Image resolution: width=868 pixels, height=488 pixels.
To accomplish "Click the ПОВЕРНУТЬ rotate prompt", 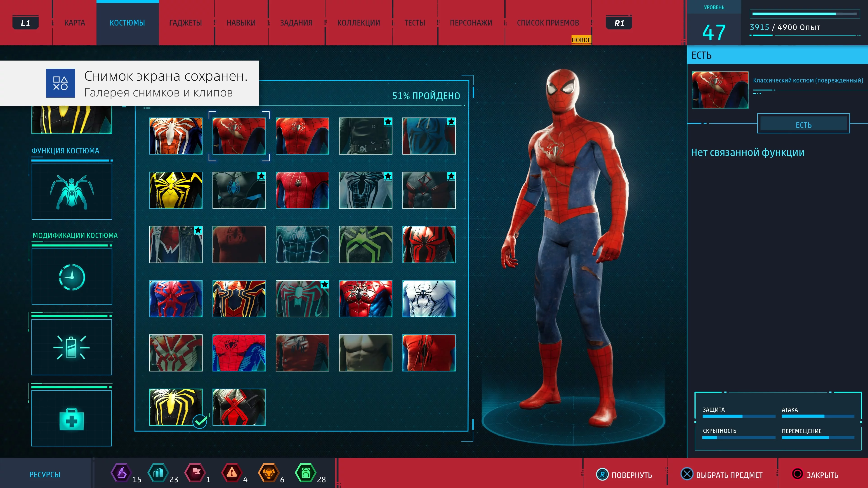I will [624, 474].
